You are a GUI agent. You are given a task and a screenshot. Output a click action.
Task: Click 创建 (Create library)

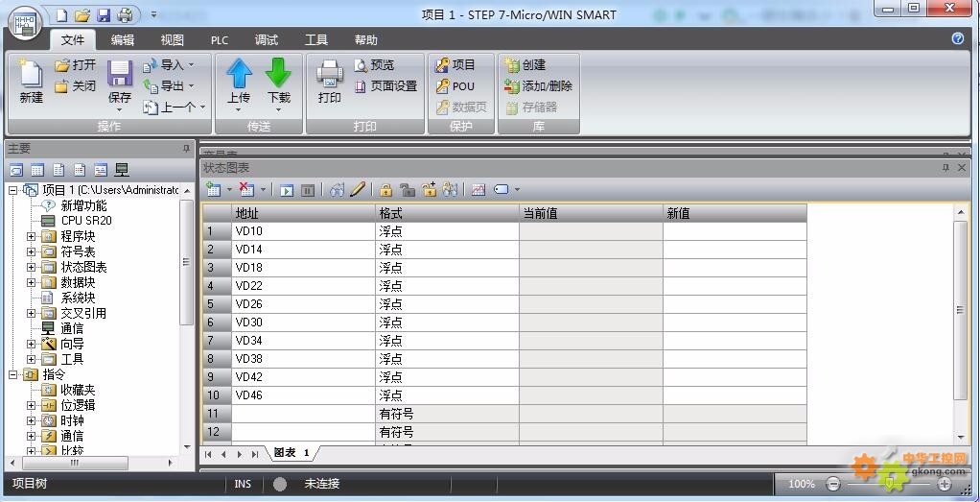(526, 65)
